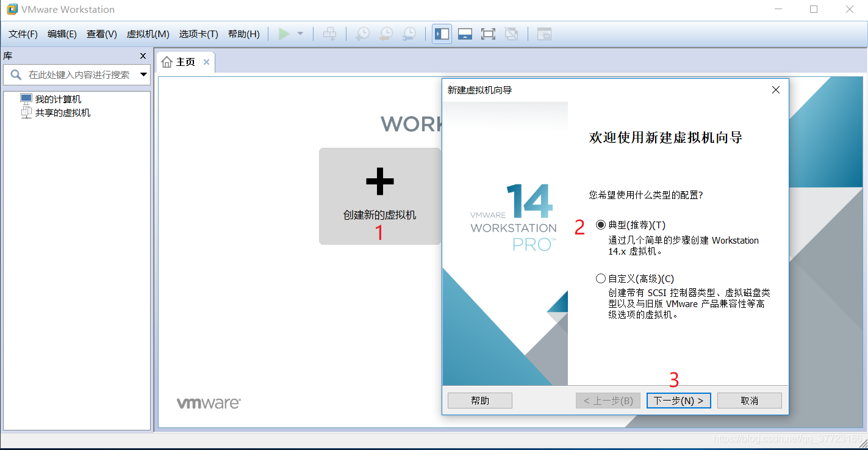Open the 编辑(E) menu
Screen dimensions: 868x450
point(62,34)
